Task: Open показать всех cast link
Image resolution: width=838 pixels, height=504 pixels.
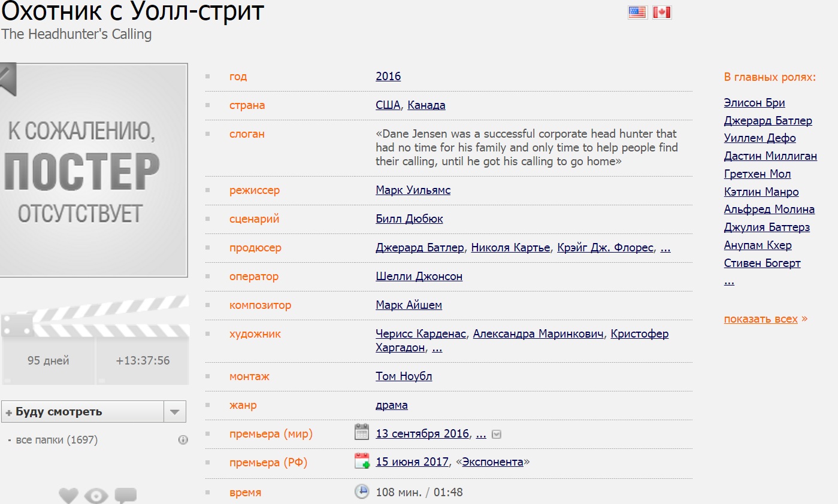Action: click(x=761, y=319)
